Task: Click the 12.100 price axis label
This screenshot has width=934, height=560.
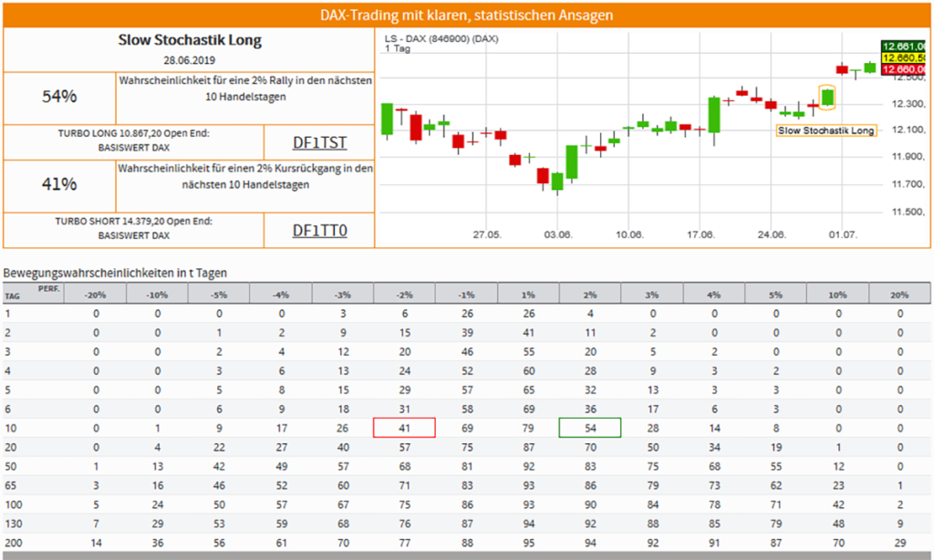Action: (908, 130)
